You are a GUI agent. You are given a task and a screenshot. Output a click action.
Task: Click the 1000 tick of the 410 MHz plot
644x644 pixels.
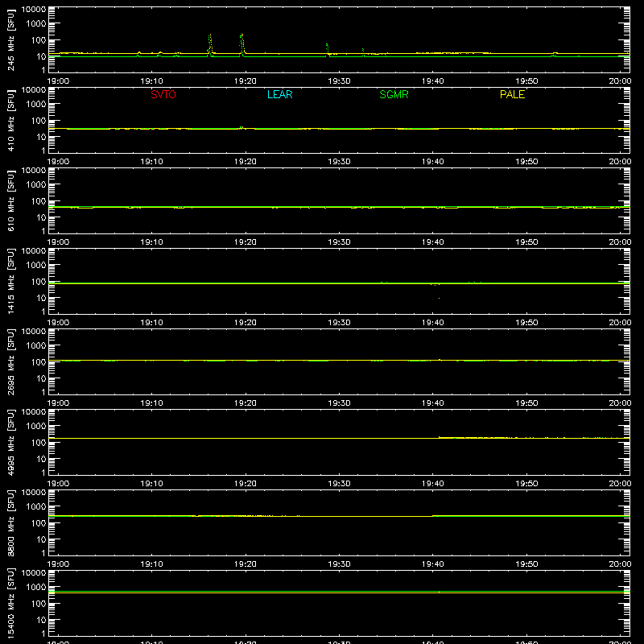coord(36,105)
